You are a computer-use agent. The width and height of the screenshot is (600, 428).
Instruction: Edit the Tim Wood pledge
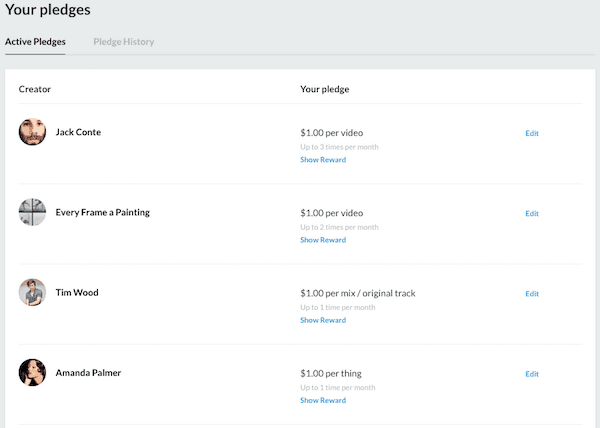click(x=531, y=294)
